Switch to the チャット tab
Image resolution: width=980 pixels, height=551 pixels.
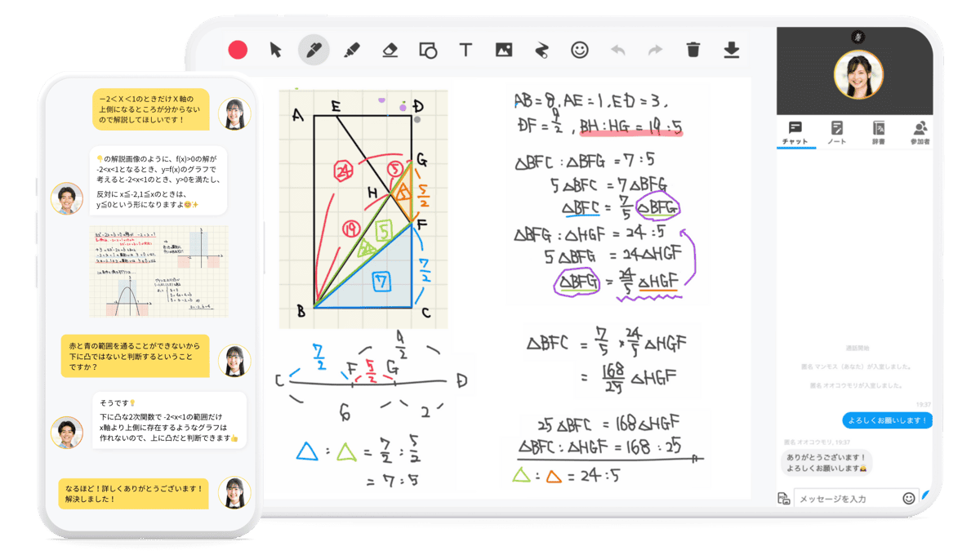(x=795, y=132)
